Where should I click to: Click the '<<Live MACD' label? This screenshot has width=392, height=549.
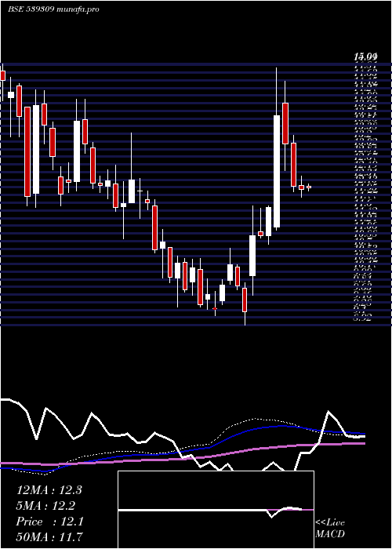pyautogui.click(x=330, y=529)
